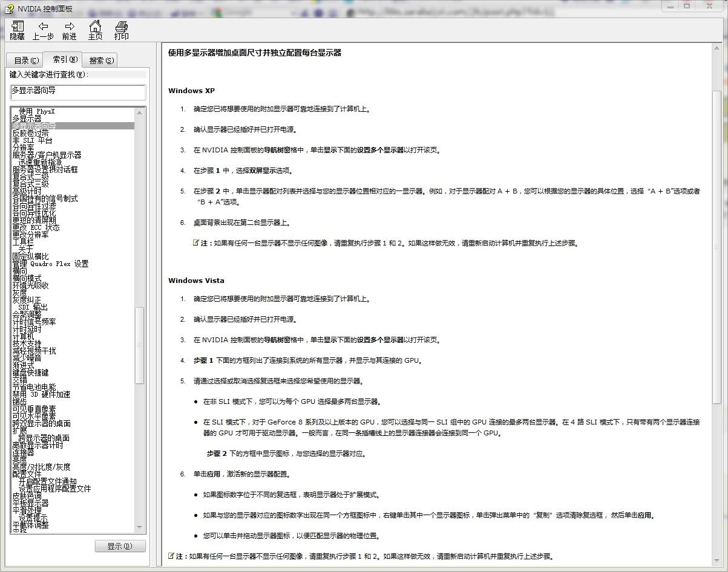Open the 主页 (Home) help page
Viewport: 728px width, 572px height.
pyautogui.click(x=95, y=31)
